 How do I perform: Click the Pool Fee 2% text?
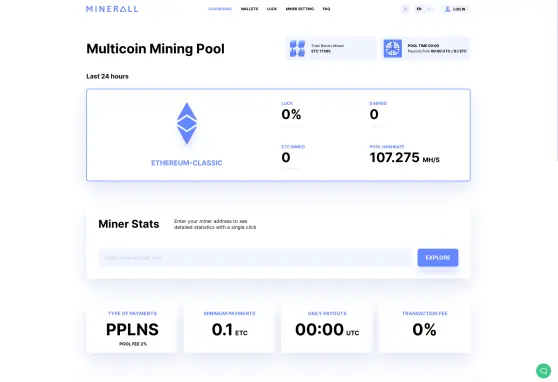(x=133, y=344)
